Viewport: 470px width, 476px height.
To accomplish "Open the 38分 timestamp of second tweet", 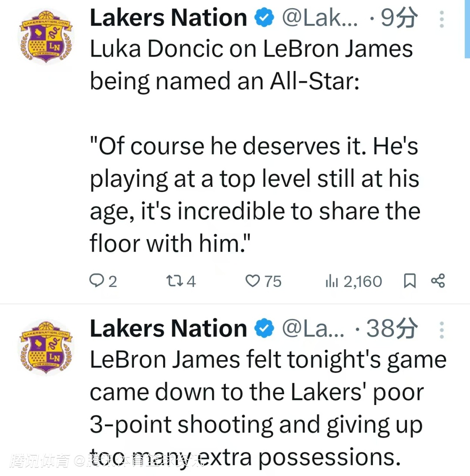I will click(392, 329).
